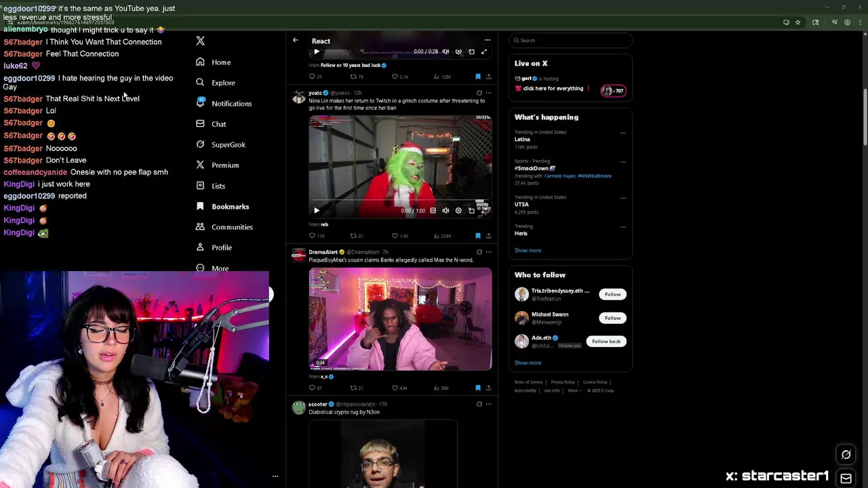Image resolution: width=868 pixels, height=488 pixels.
Task: Reply to the yoxic post
Action: pos(316,236)
